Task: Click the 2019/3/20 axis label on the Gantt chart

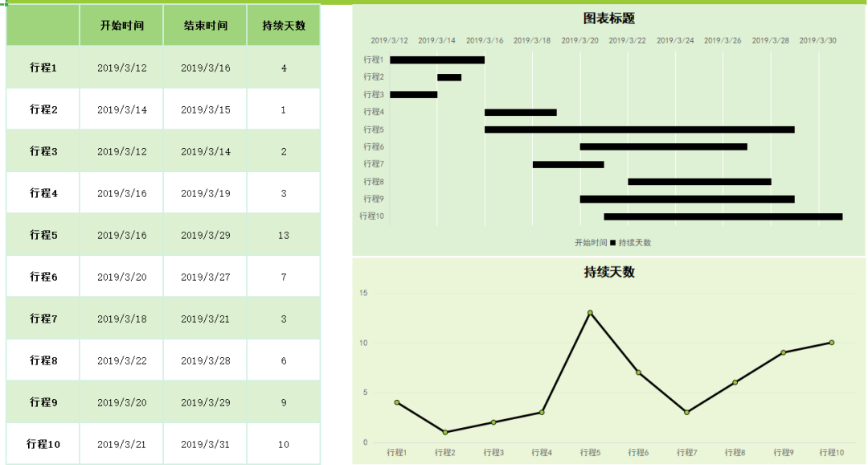Action: [579, 40]
